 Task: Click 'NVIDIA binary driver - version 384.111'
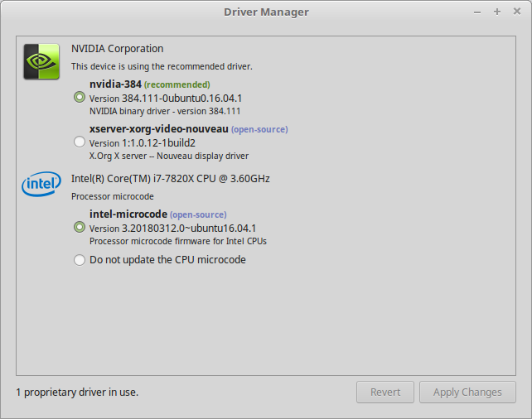165,111
